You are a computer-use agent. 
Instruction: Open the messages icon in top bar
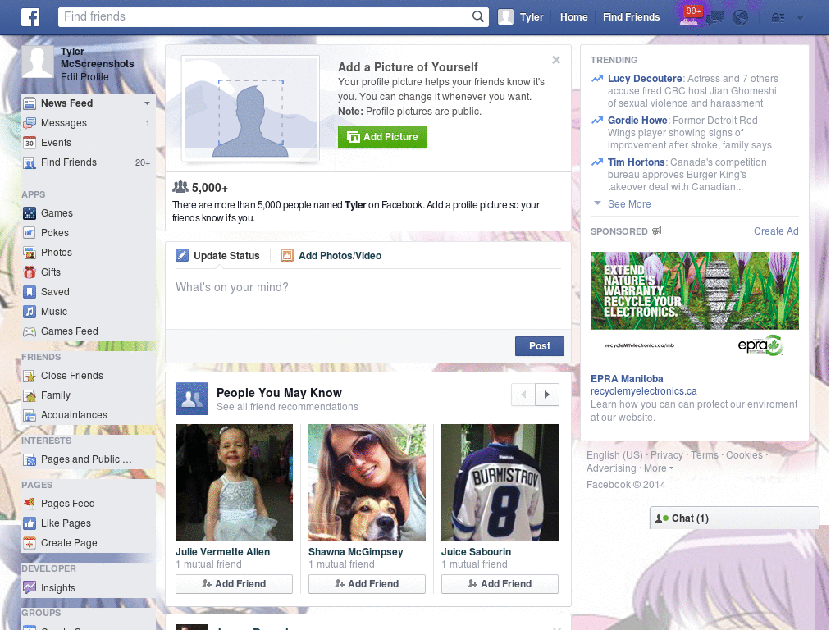tap(714, 18)
